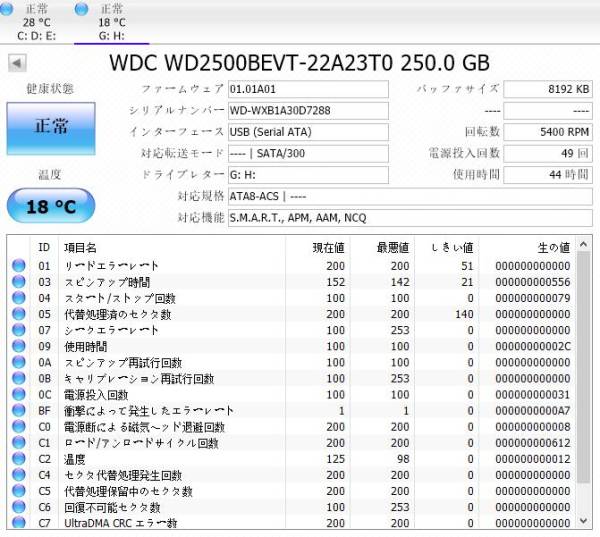Click the status orb of row C0
This screenshot has width=600, height=537.
tap(18, 426)
